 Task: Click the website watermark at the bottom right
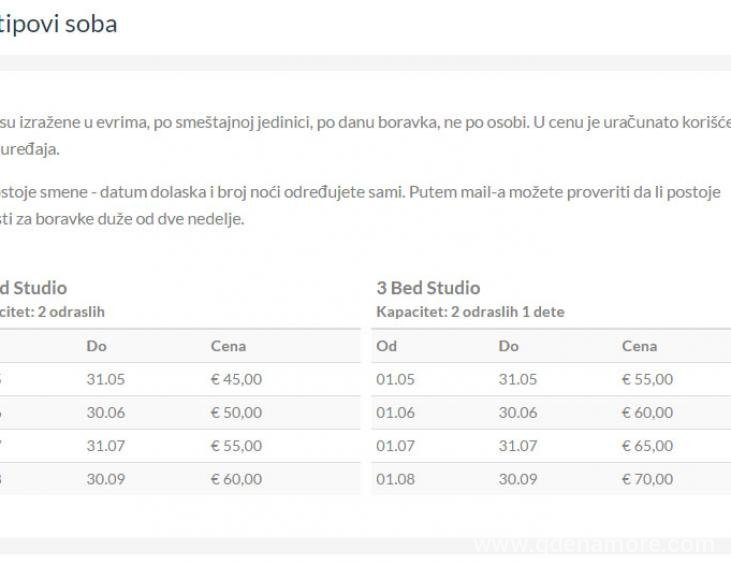click(594, 545)
